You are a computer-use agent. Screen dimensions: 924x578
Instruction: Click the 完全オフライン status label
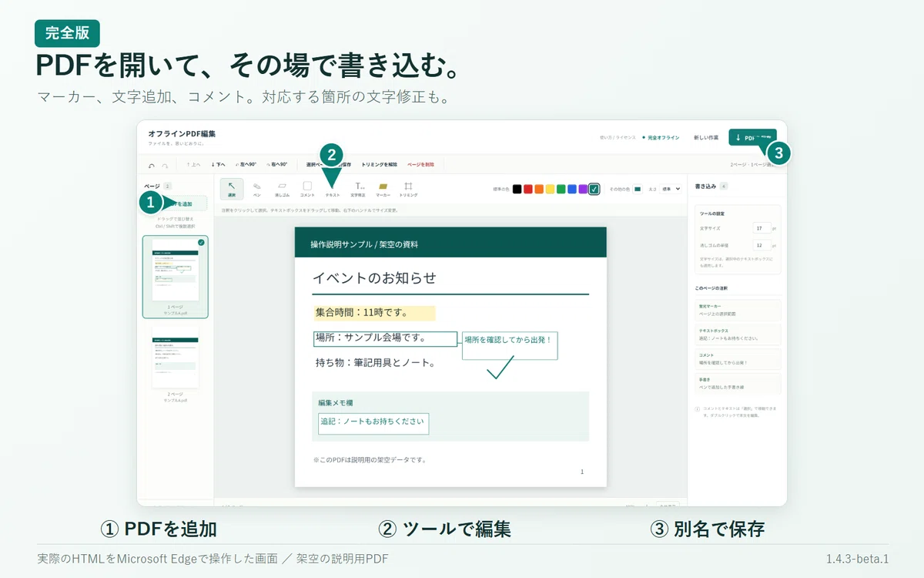click(661, 137)
